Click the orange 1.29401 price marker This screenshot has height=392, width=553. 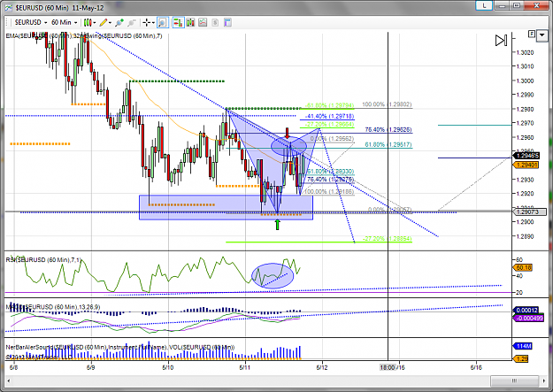pyautogui.click(x=526, y=165)
